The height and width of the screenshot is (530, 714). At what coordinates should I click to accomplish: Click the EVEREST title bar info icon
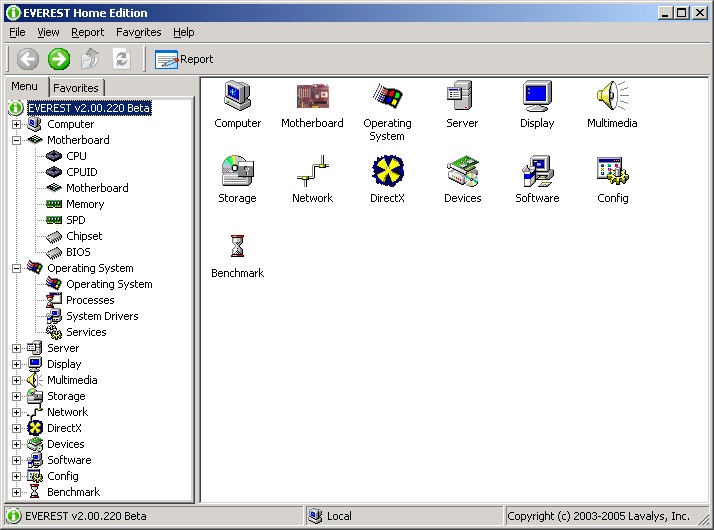[x=13, y=13]
